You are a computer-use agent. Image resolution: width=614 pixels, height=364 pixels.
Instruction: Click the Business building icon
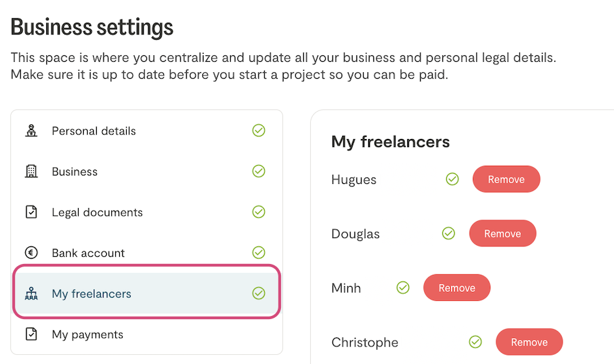[31, 172]
